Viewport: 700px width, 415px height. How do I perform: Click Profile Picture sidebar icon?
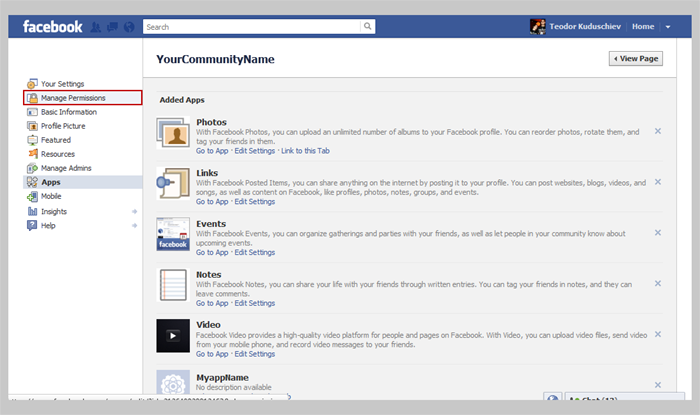(x=32, y=126)
